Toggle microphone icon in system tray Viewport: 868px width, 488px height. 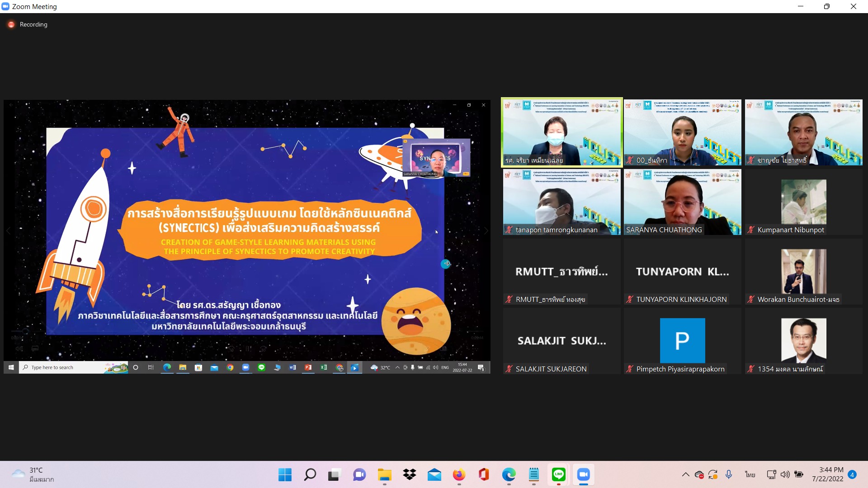(729, 474)
